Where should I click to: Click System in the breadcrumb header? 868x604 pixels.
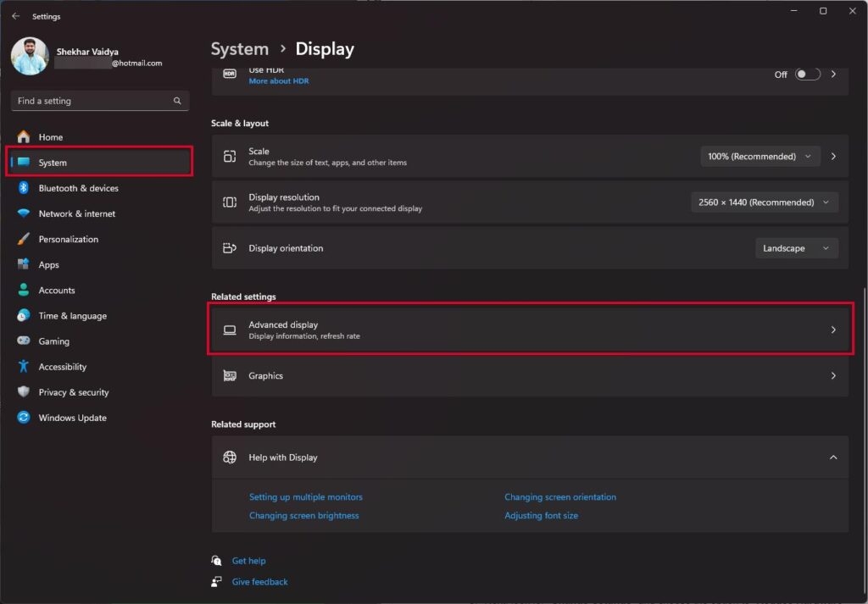[x=240, y=48]
